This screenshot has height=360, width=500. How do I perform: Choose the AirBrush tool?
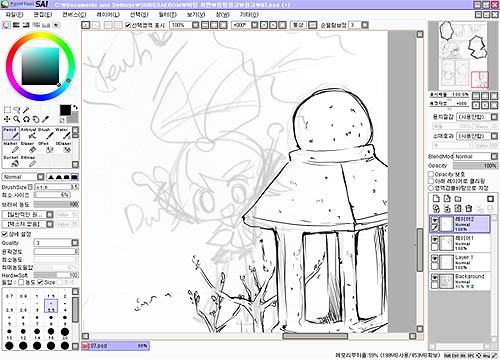tap(28, 133)
